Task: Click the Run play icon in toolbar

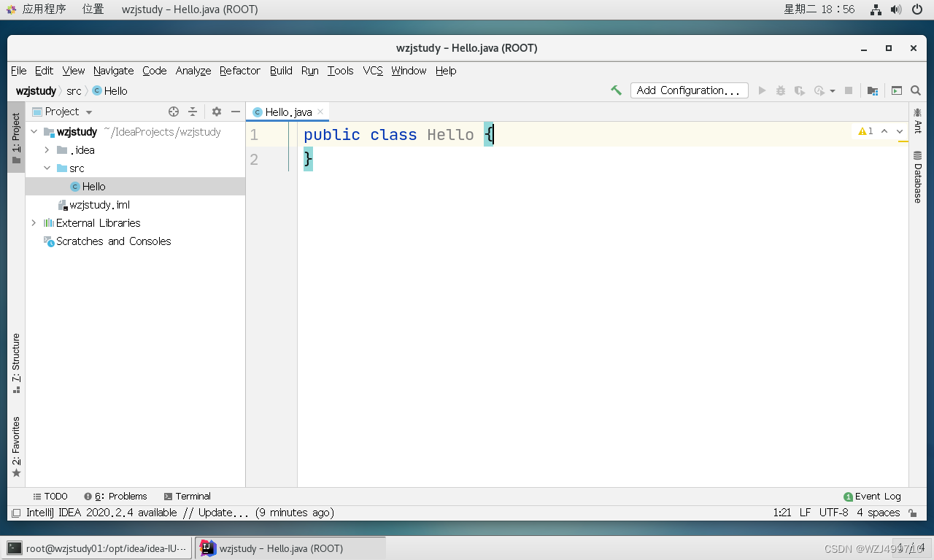Action: [762, 90]
